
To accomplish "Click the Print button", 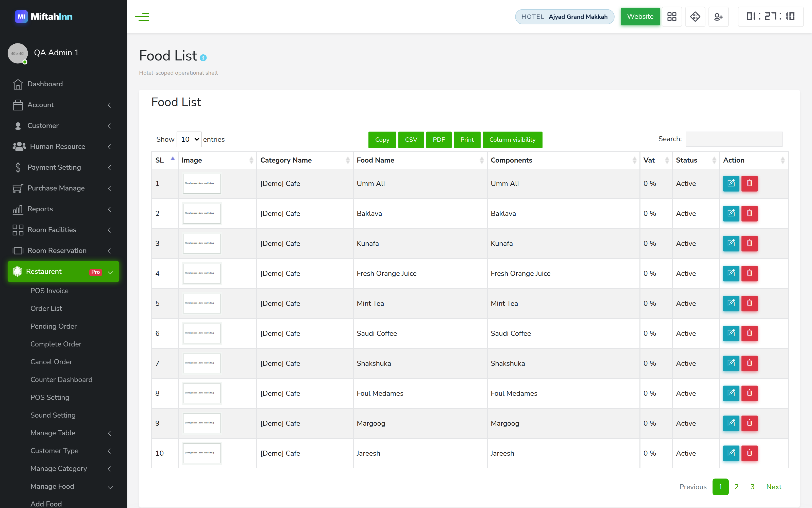I will pyautogui.click(x=467, y=140).
